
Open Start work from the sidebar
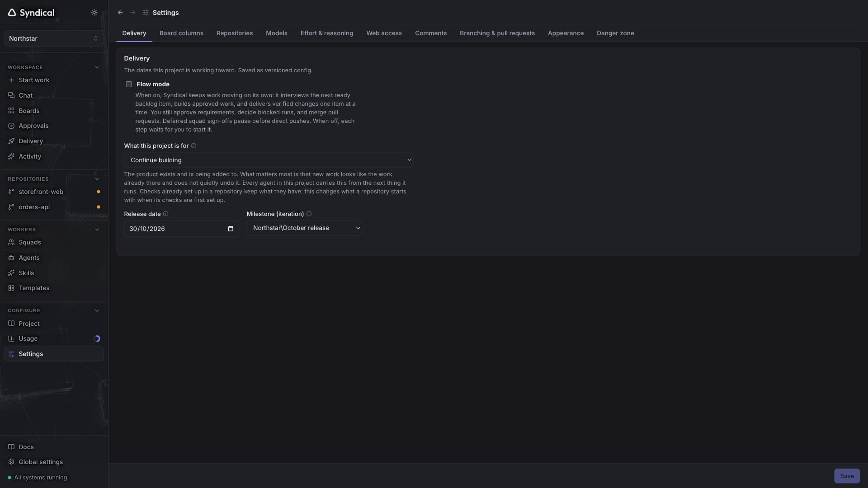54,80
